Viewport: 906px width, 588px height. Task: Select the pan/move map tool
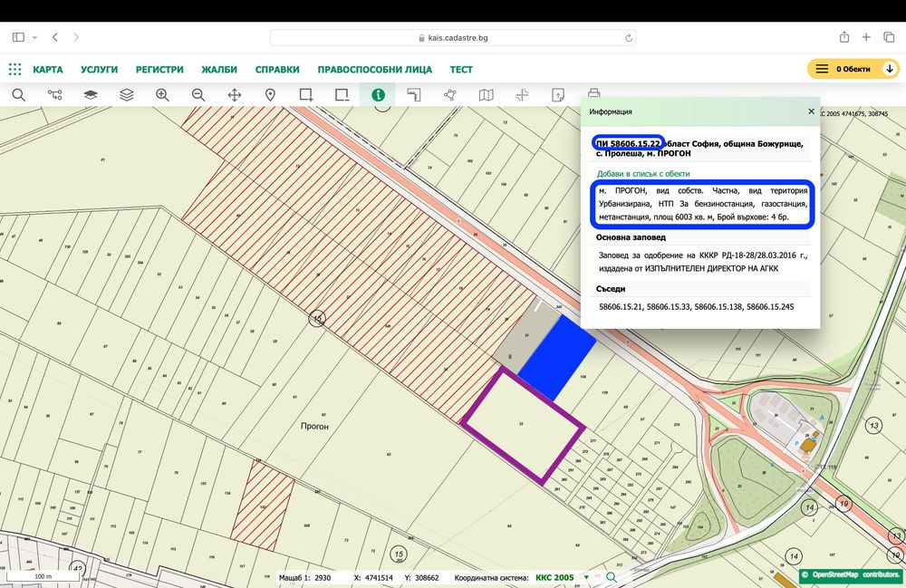pos(234,94)
